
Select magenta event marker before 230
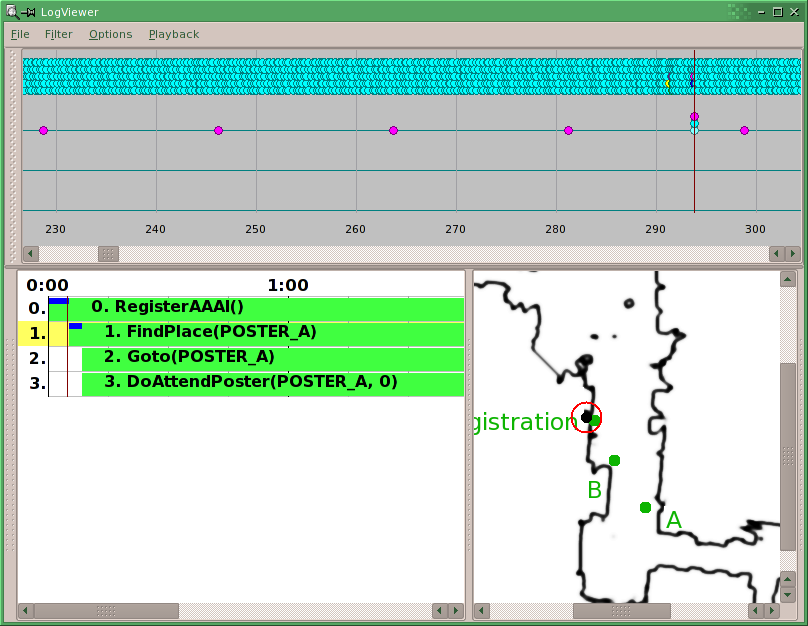tap(43, 130)
